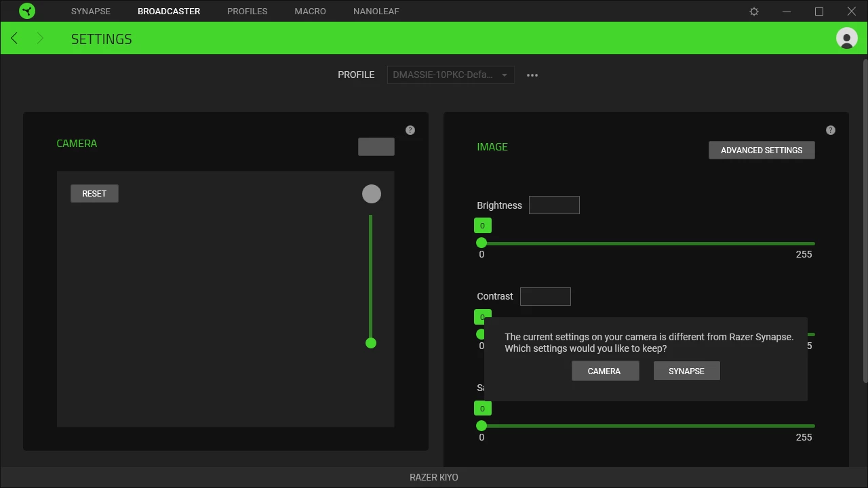Open the settings gear icon
The image size is (868, 488).
(x=754, y=12)
